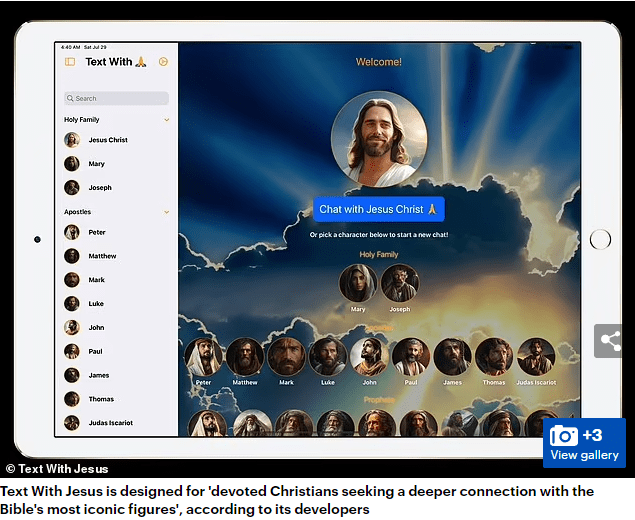Collapse the Holy Family section chevron
Screen dimensions: 635x520
(166, 120)
